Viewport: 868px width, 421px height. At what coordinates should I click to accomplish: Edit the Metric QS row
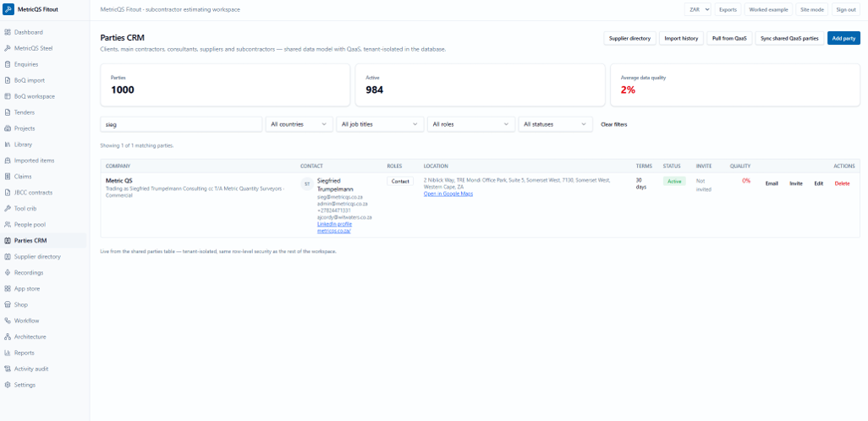[819, 183]
